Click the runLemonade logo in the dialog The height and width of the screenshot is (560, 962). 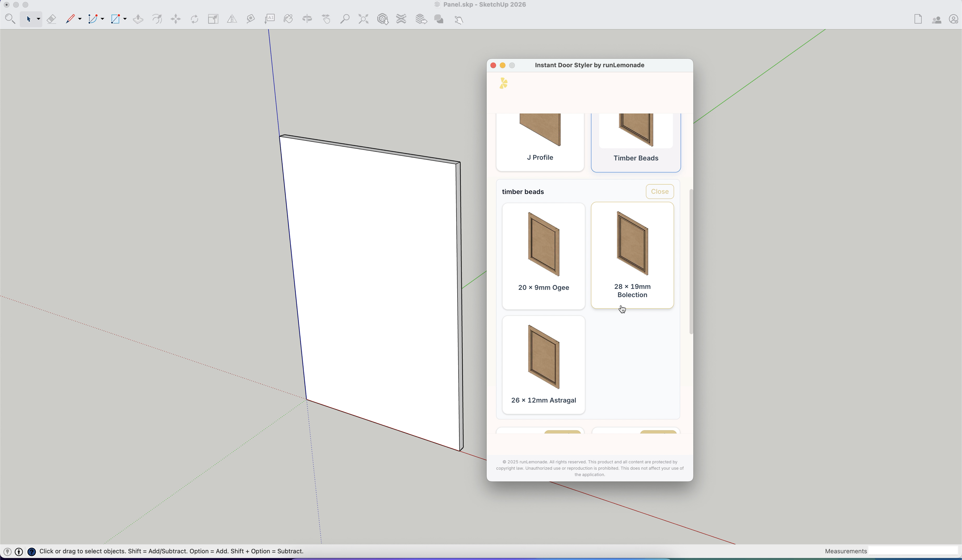click(x=503, y=83)
